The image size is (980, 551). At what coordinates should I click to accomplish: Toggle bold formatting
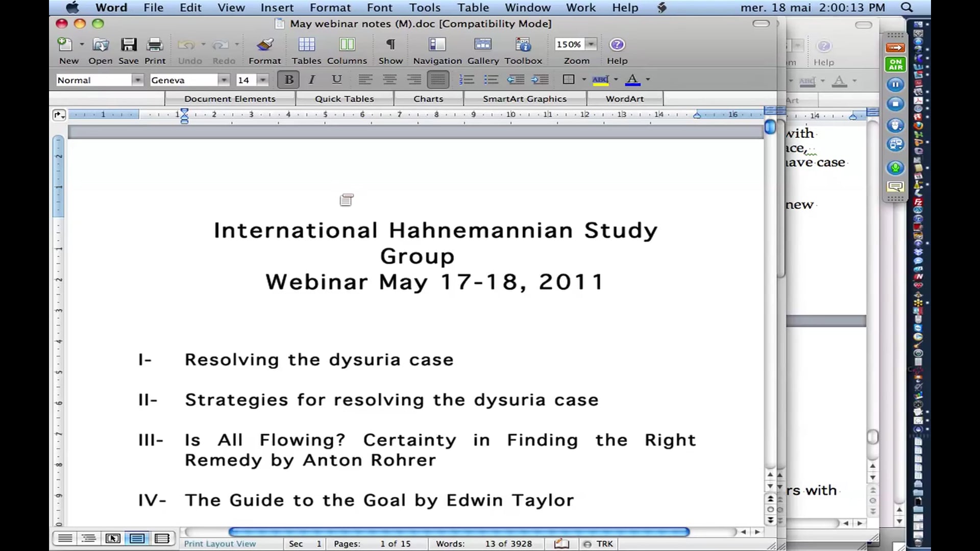[x=288, y=80]
